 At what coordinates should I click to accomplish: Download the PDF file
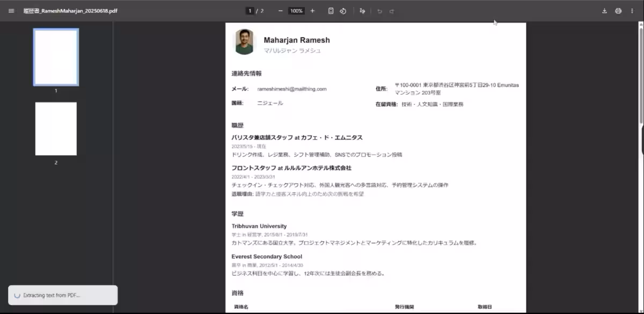[x=604, y=10]
